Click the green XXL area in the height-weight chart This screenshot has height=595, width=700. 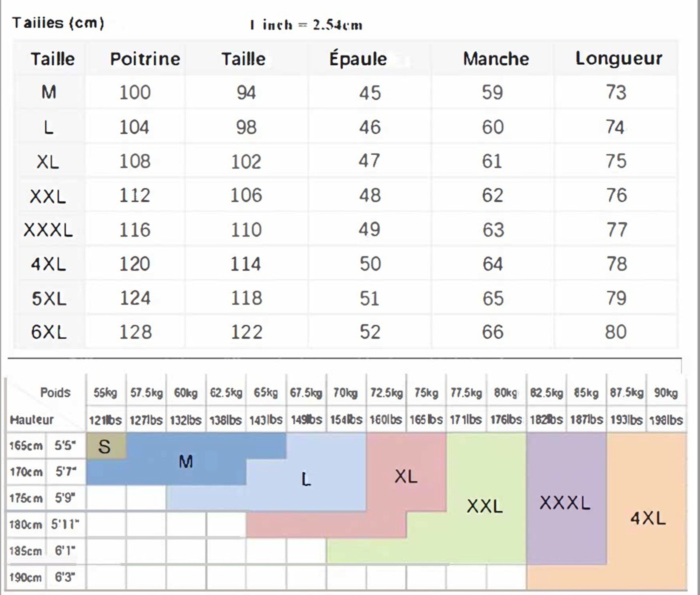[485, 506]
